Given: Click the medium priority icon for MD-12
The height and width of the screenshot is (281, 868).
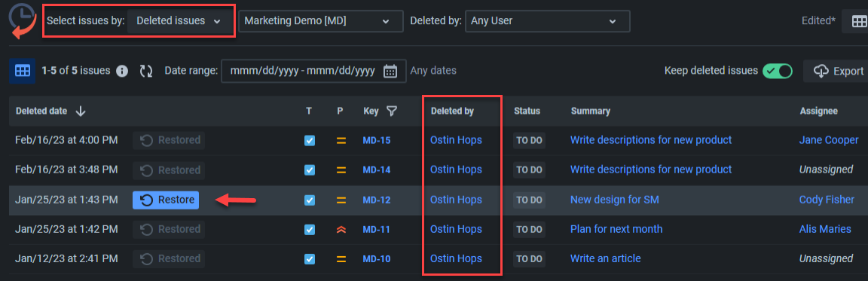Looking at the screenshot, I should pos(341,200).
